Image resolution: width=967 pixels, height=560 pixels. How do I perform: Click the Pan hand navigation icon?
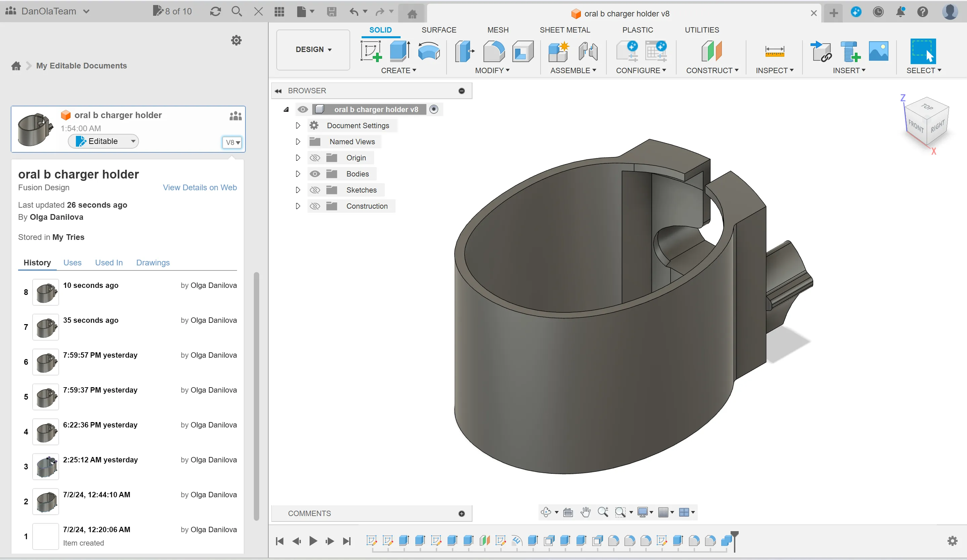click(586, 512)
